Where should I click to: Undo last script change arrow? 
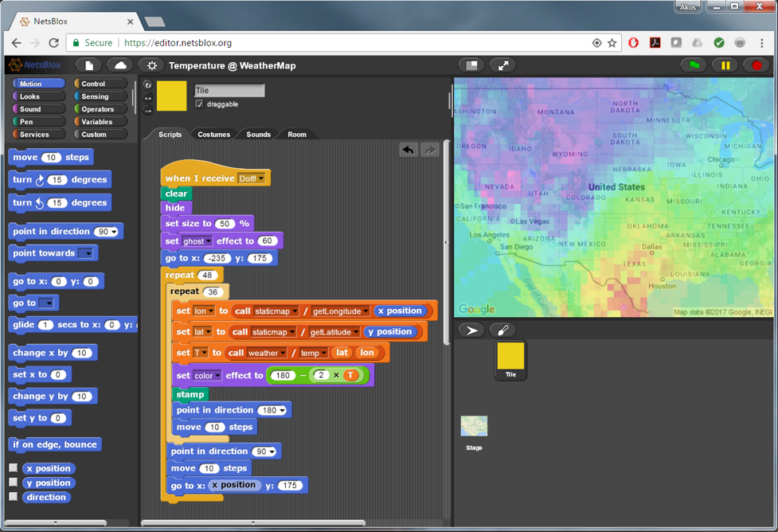[x=409, y=150]
